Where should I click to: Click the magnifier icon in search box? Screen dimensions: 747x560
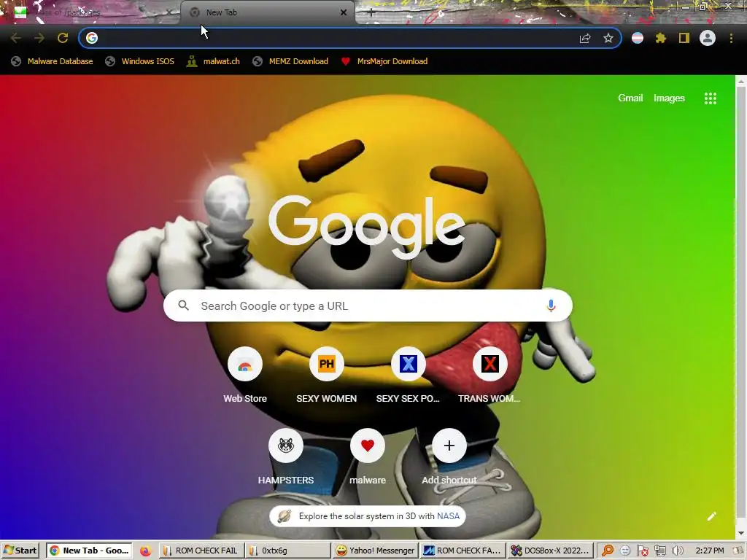pyautogui.click(x=183, y=306)
